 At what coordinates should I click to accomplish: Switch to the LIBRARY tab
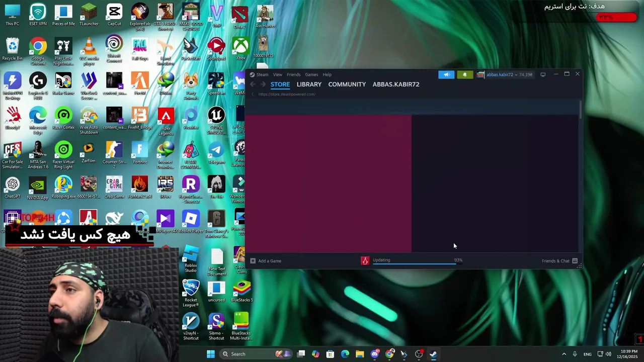(309, 84)
